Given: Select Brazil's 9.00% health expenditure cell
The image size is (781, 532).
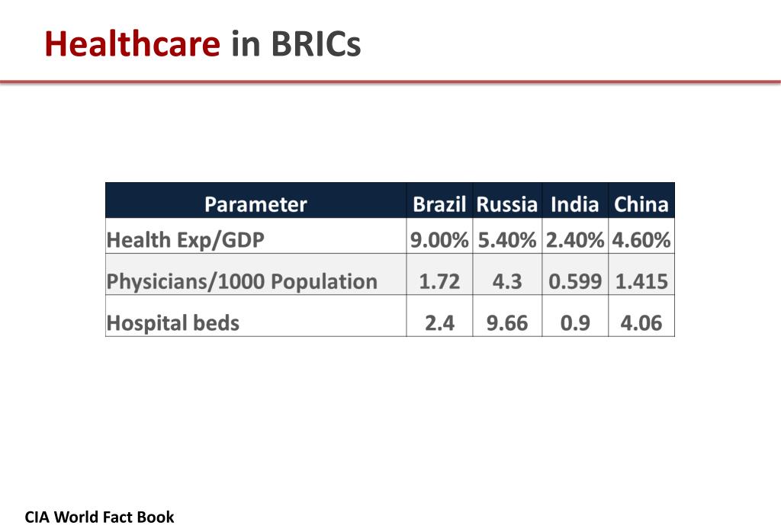Looking at the screenshot, I should click(439, 236).
